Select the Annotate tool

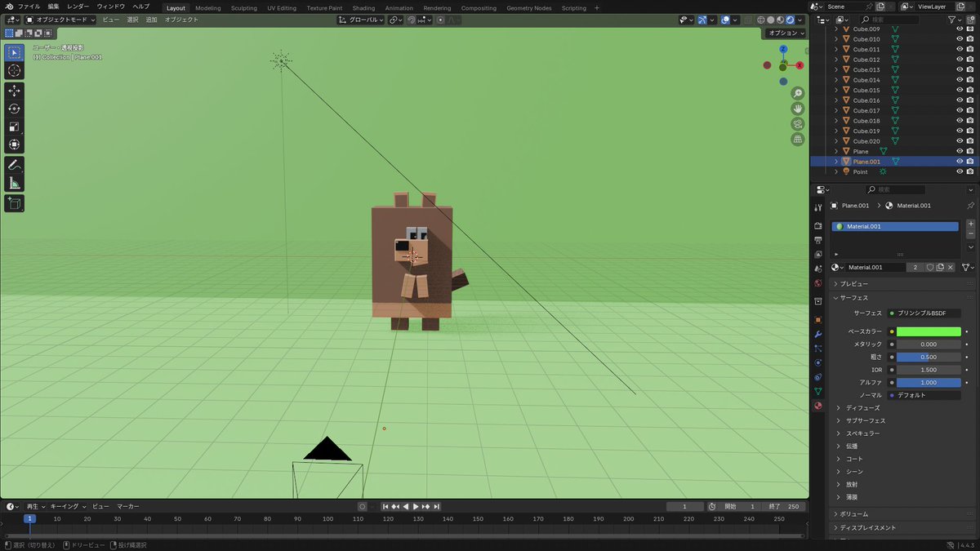coord(14,164)
